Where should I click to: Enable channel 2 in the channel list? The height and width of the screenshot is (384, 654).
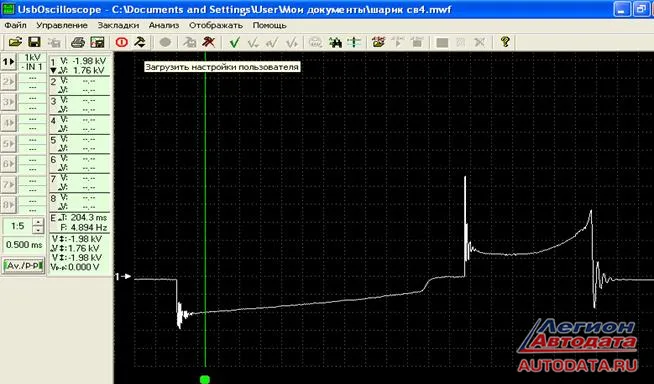pyautogui.click(x=8, y=82)
